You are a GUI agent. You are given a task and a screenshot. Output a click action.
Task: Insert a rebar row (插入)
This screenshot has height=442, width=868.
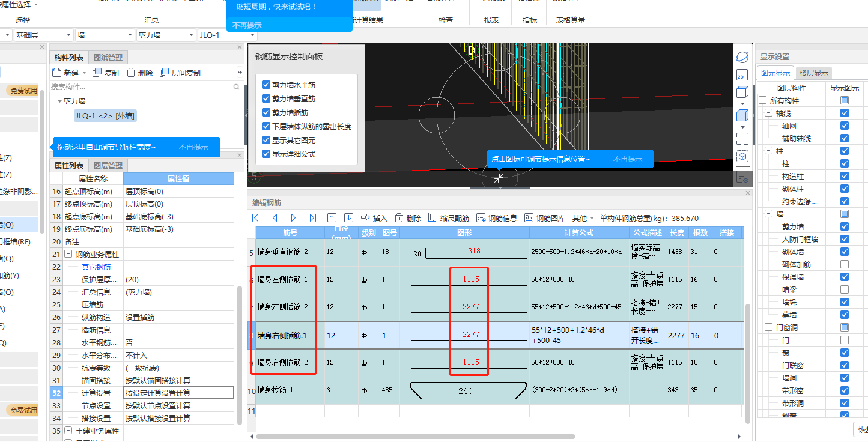coord(374,218)
